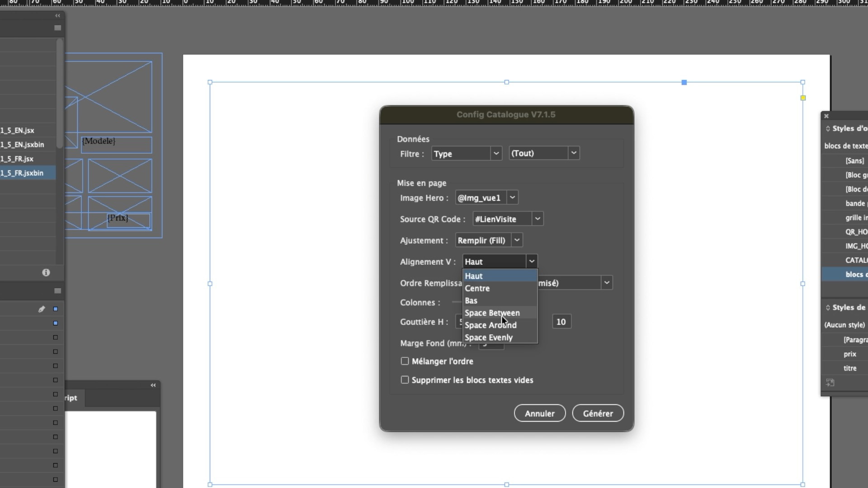Choose Space Between from the alignment list
Image resolution: width=868 pixels, height=488 pixels.
[x=492, y=313]
